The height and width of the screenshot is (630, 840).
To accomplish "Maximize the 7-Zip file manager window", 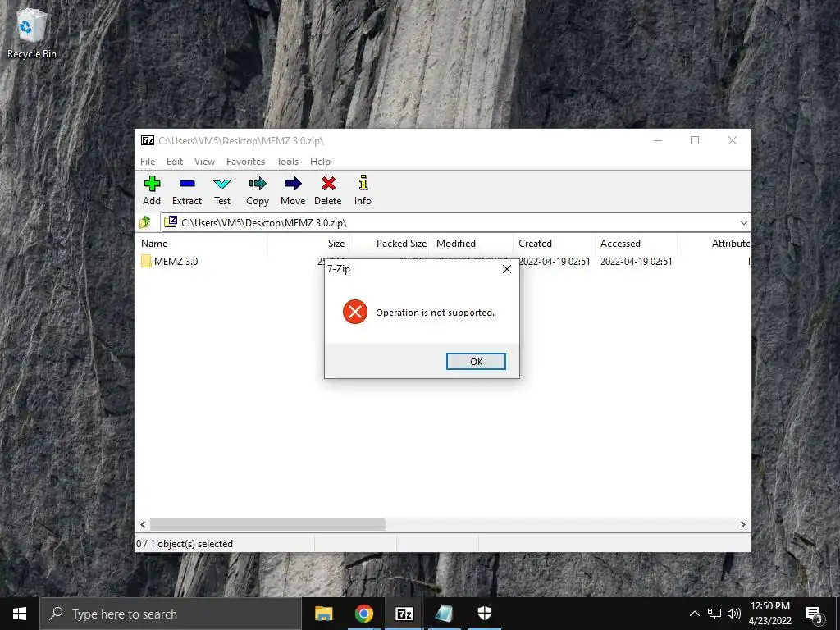I will pos(695,140).
